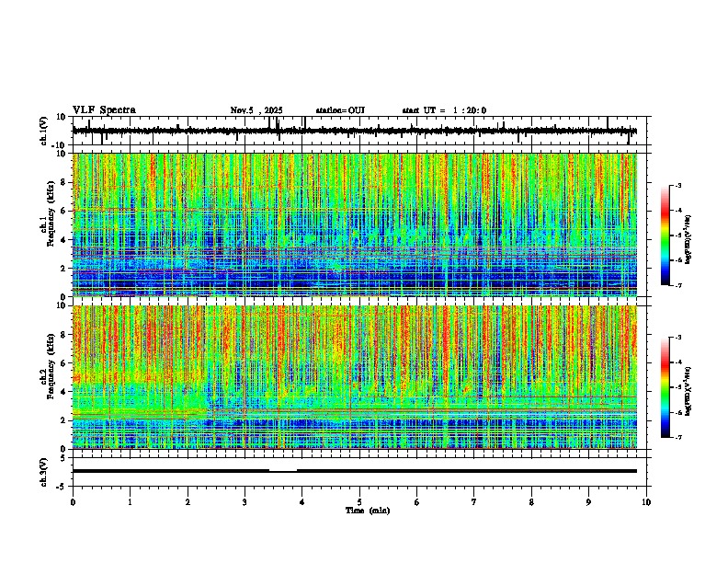Select the date text "Nov.5 , 2025"
This screenshot has width=728, height=563.
point(256,110)
